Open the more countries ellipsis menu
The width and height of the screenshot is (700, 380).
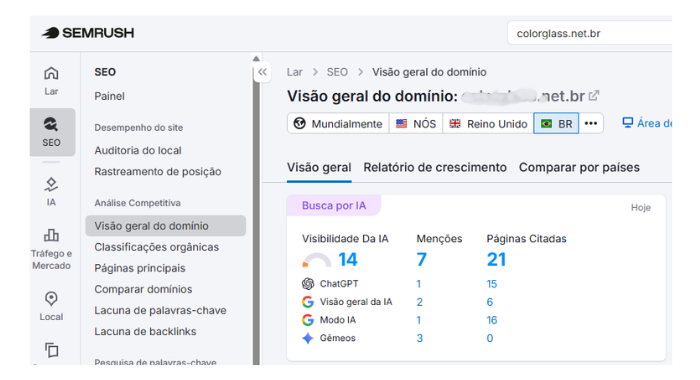click(591, 124)
